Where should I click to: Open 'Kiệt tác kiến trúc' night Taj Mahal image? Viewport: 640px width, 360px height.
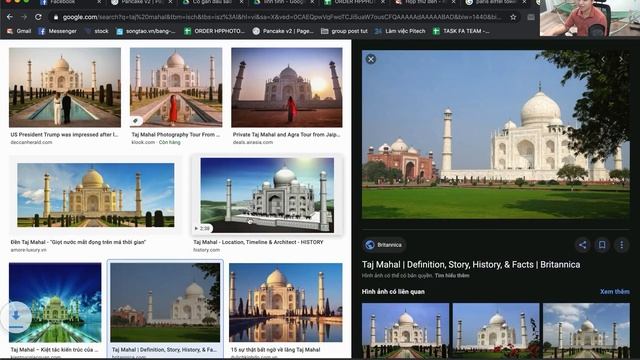click(55, 302)
